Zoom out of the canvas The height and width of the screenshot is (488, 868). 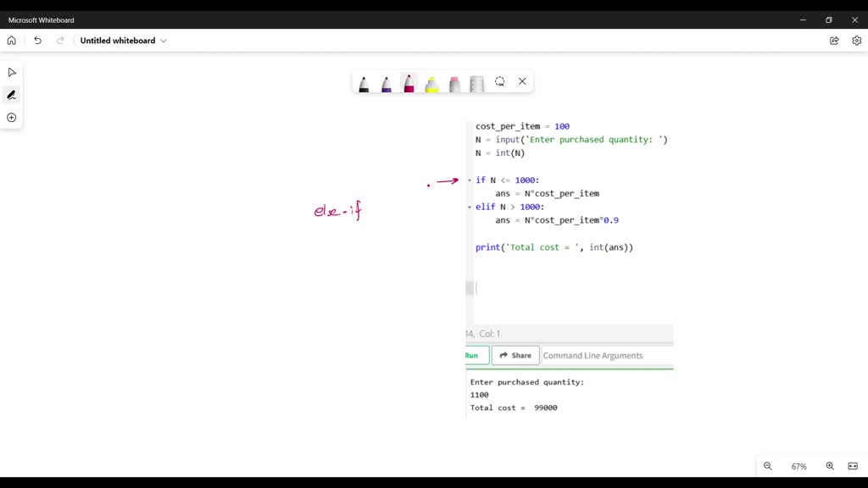coord(768,466)
